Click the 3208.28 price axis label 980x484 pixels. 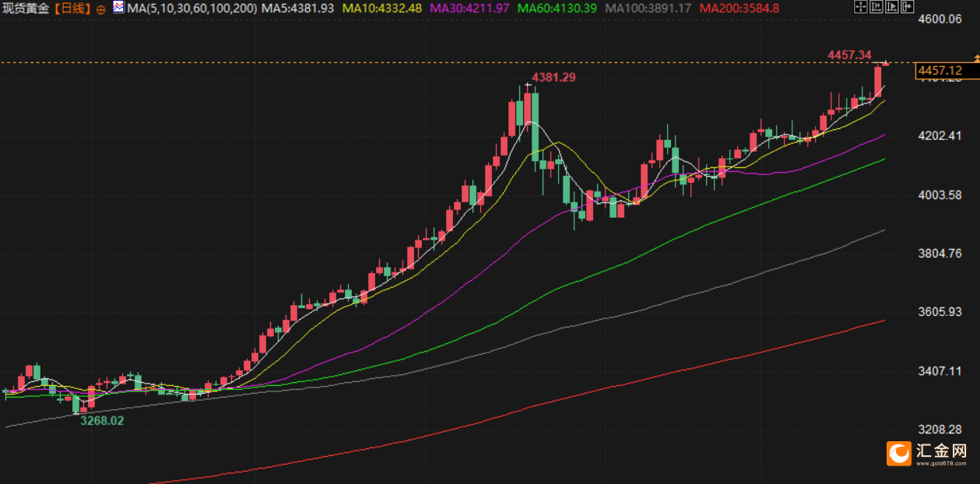[940, 430]
